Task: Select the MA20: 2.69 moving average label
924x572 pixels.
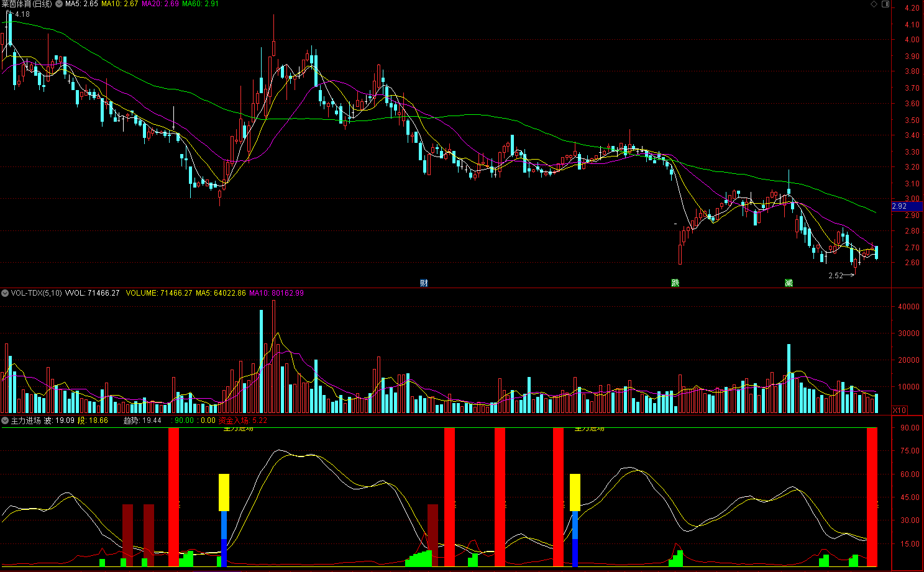Action: pyautogui.click(x=160, y=4)
